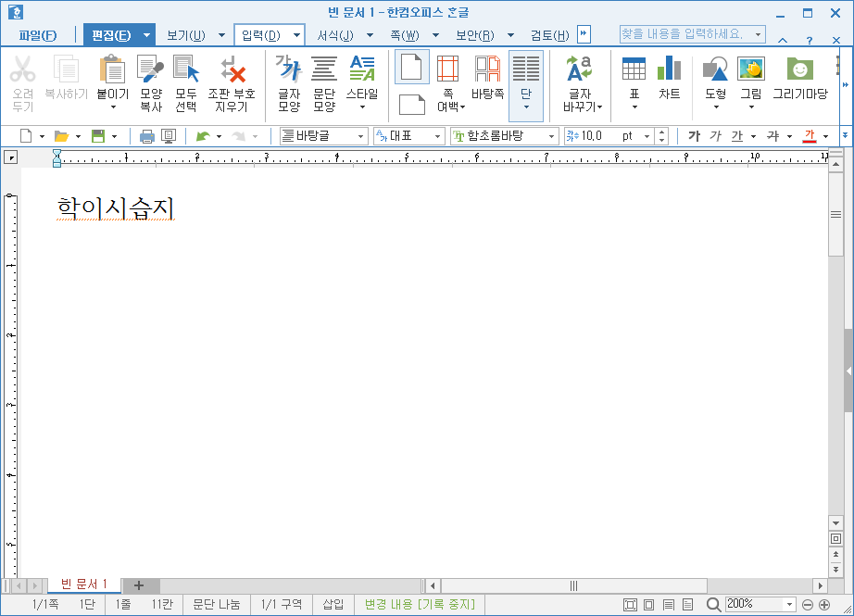The height and width of the screenshot is (616, 854).
Task: Switch 삽입 insert mode in status bar
Action: pyautogui.click(x=332, y=604)
